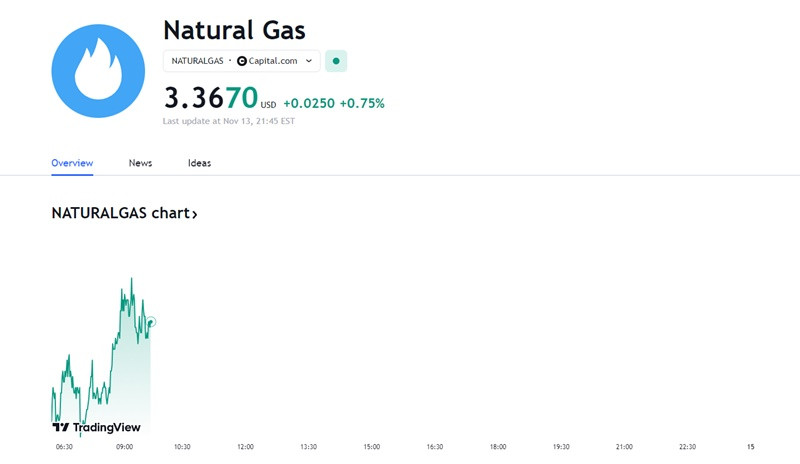Screen dimensions: 800x464
Task: Open the NATURALGAS Capital.com selector
Action: click(242, 61)
